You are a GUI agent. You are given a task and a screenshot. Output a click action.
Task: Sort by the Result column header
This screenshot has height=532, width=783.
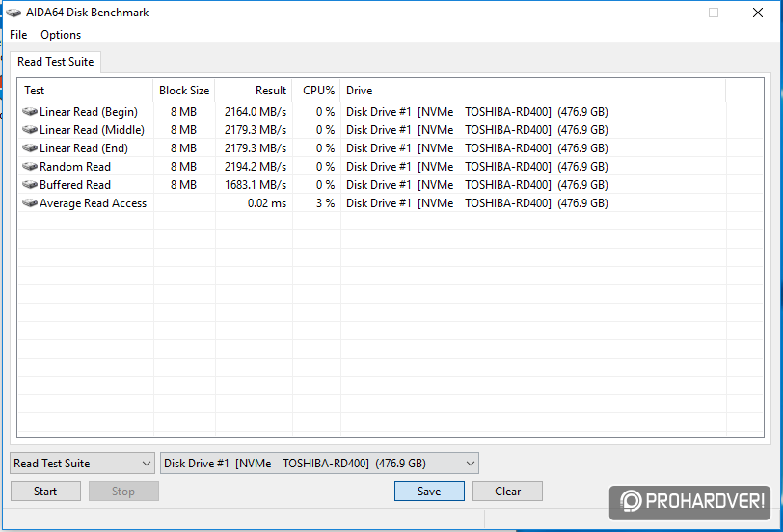(x=254, y=91)
